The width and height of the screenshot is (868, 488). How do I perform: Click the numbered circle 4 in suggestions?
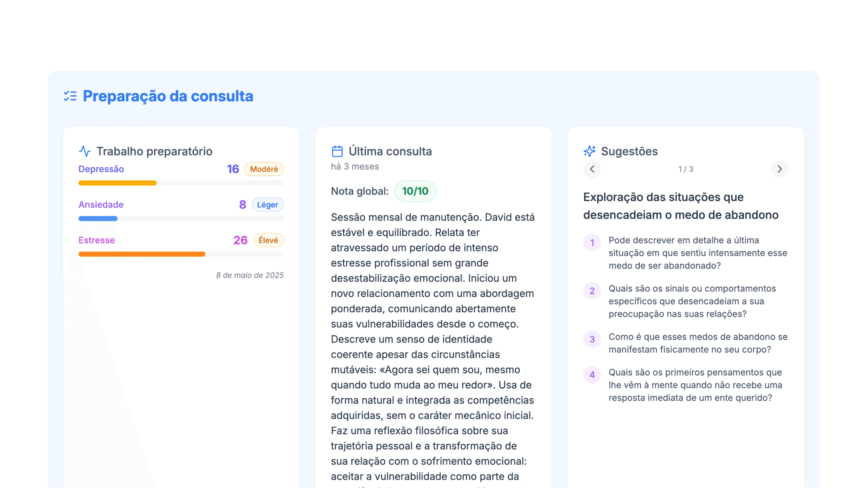[592, 375]
